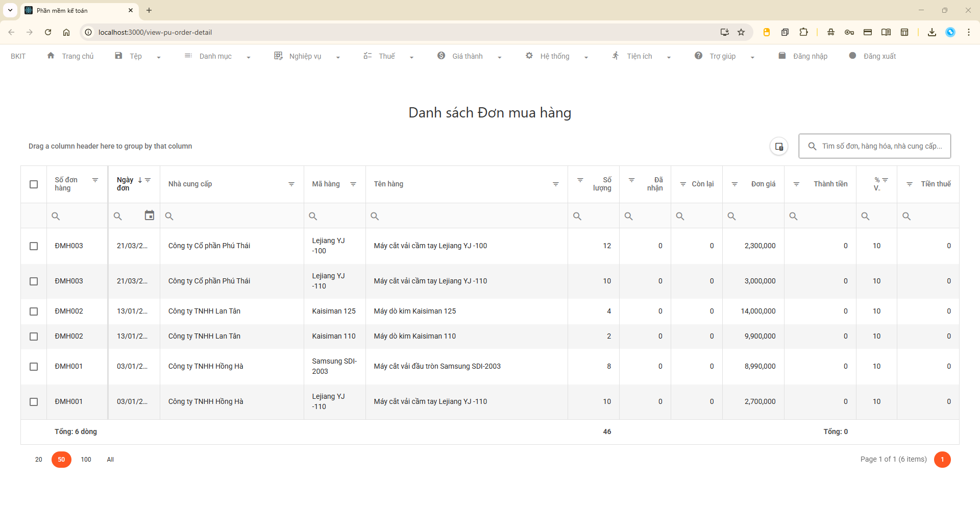The width and height of the screenshot is (980, 527).
Task: Expand the Tệp menu dropdown arrow
Action: pos(159,57)
